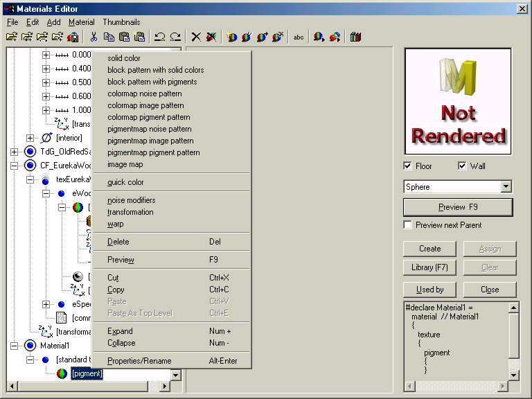Select 'Properties/Rename' in context menu
The height and width of the screenshot is (399, 532).
pyautogui.click(x=139, y=361)
